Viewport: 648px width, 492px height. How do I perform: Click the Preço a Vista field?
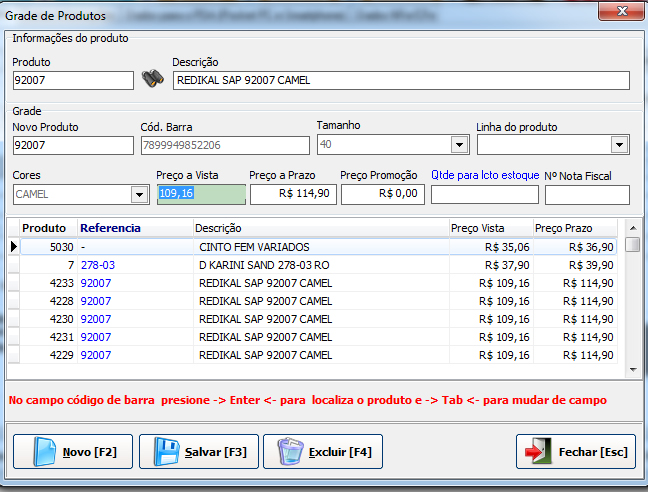click(x=200, y=194)
